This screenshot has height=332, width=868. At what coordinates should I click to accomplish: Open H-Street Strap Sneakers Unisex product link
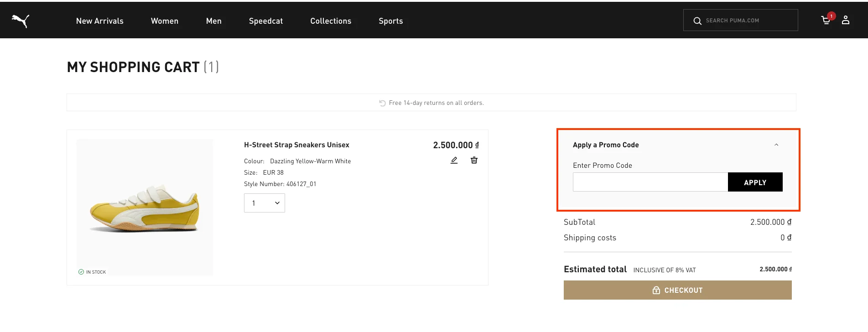[296, 145]
